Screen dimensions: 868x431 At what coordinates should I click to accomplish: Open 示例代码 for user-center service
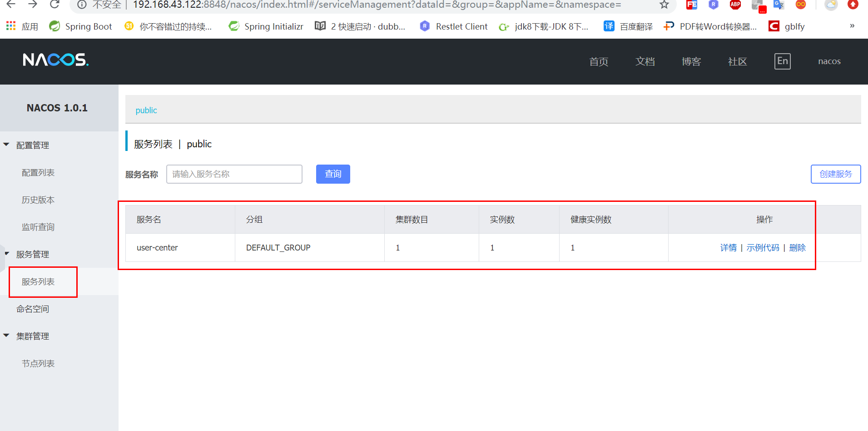[763, 248]
